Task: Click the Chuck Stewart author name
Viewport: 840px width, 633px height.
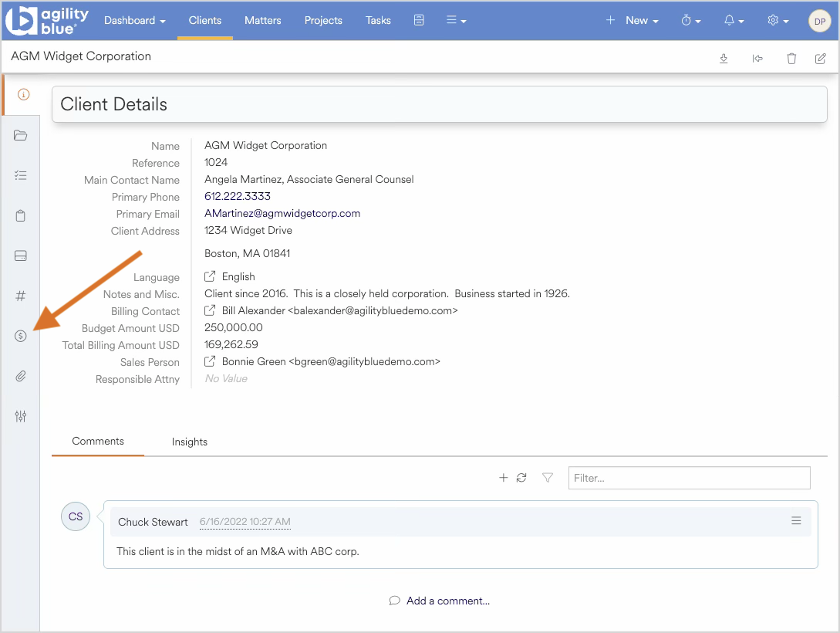Action: click(153, 522)
